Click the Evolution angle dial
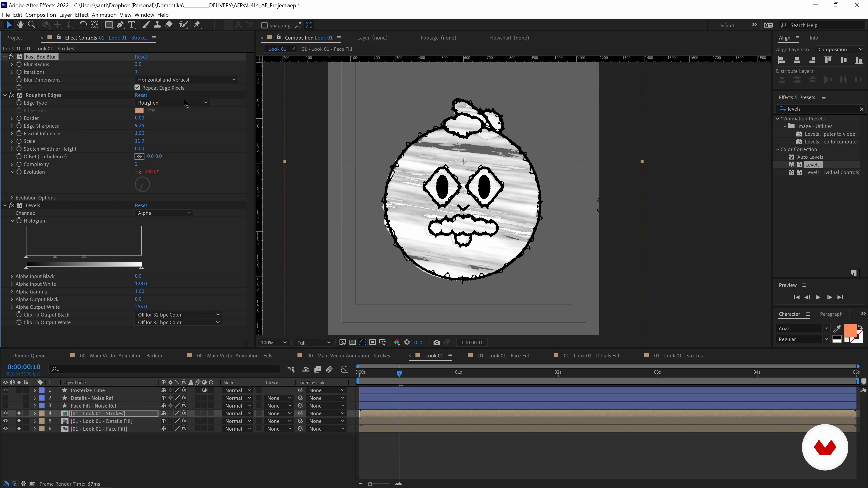The height and width of the screenshot is (488, 868). pyautogui.click(x=142, y=185)
